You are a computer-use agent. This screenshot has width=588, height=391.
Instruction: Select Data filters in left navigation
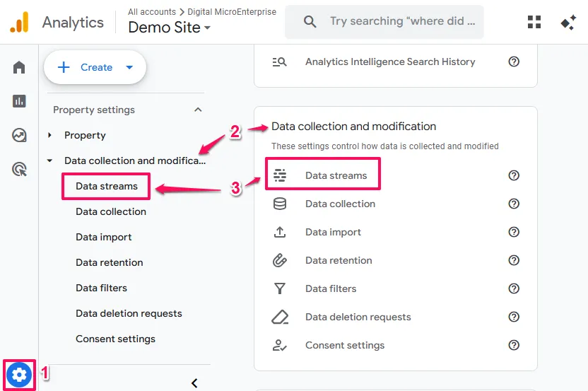click(101, 288)
